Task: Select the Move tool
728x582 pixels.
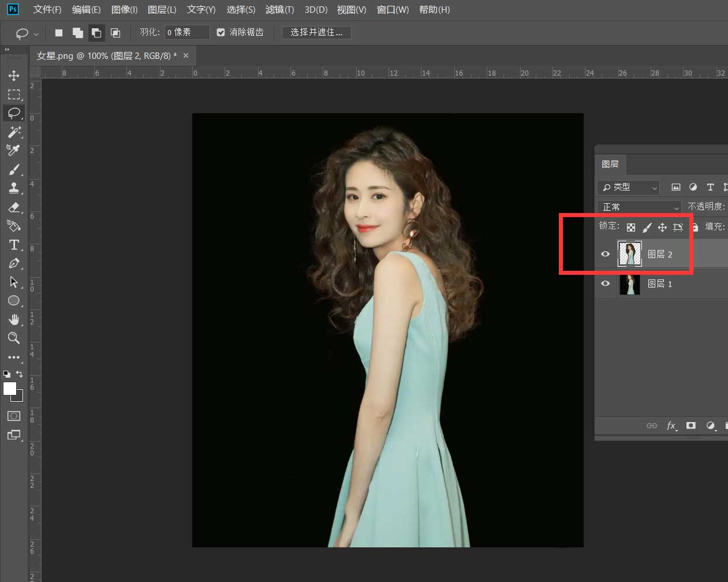Action: tap(14, 76)
